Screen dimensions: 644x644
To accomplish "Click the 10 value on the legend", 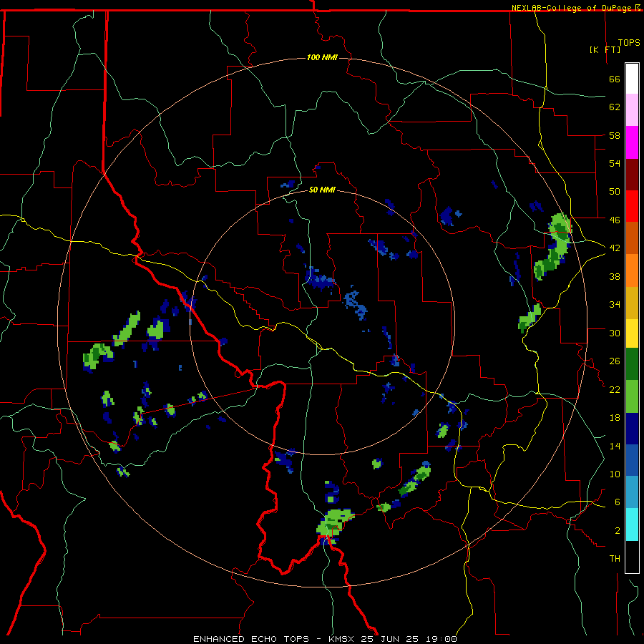I will click(615, 474).
